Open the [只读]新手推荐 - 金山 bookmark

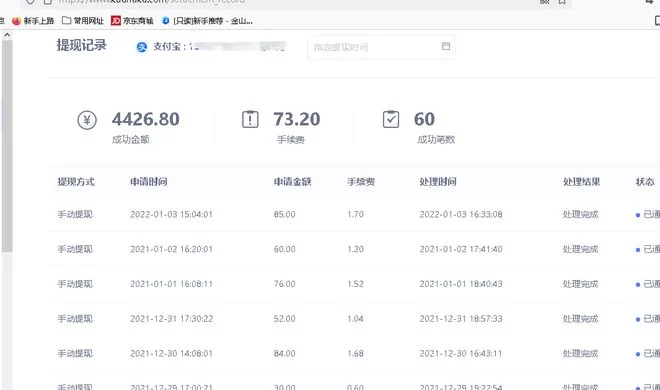click(207, 21)
